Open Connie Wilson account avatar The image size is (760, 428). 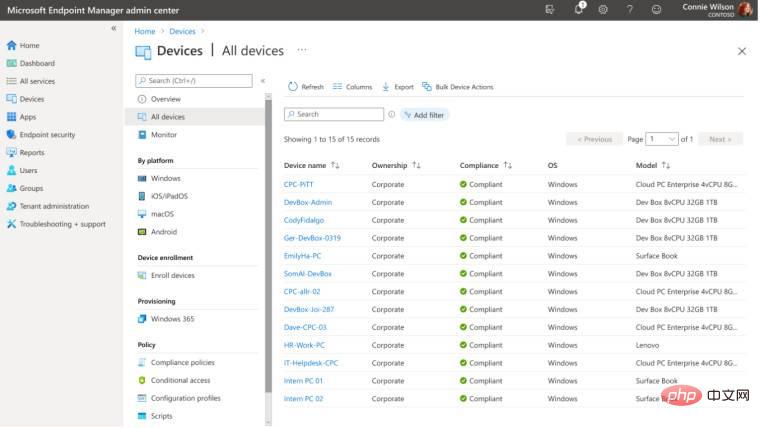[745, 9]
